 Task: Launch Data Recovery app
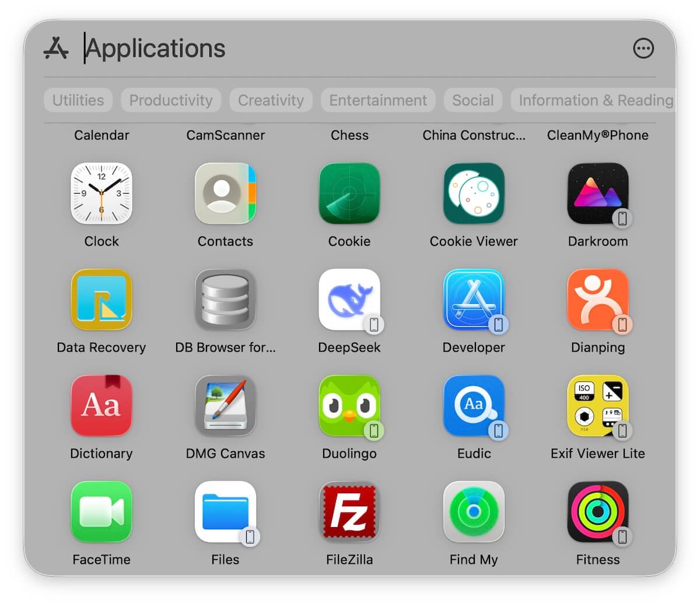click(x=101, y=300)
